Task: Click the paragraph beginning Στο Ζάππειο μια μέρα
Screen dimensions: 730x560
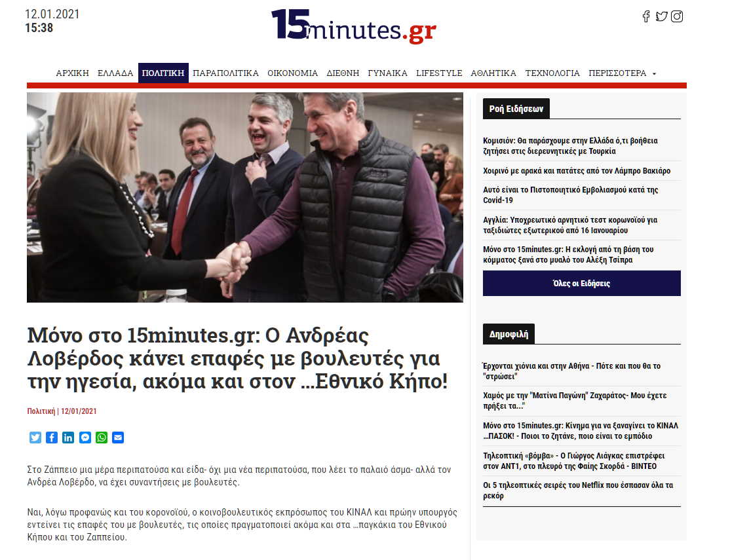Action: point(239,476)
